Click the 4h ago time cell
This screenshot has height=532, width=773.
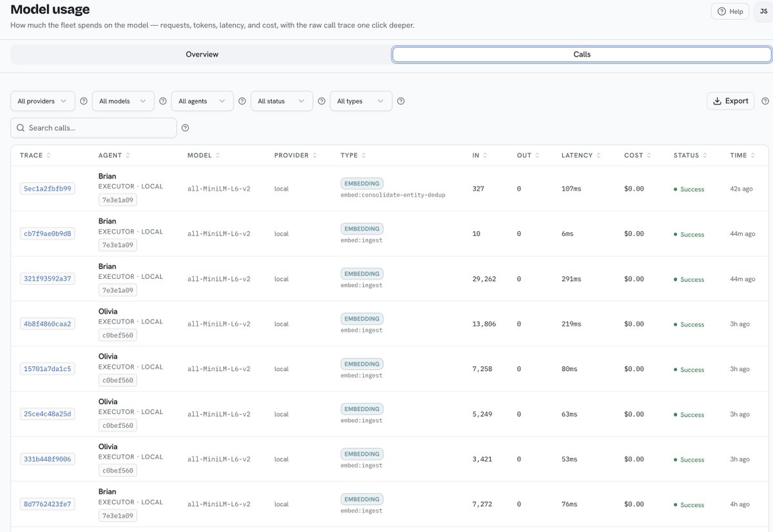click(x=740, y=504)
